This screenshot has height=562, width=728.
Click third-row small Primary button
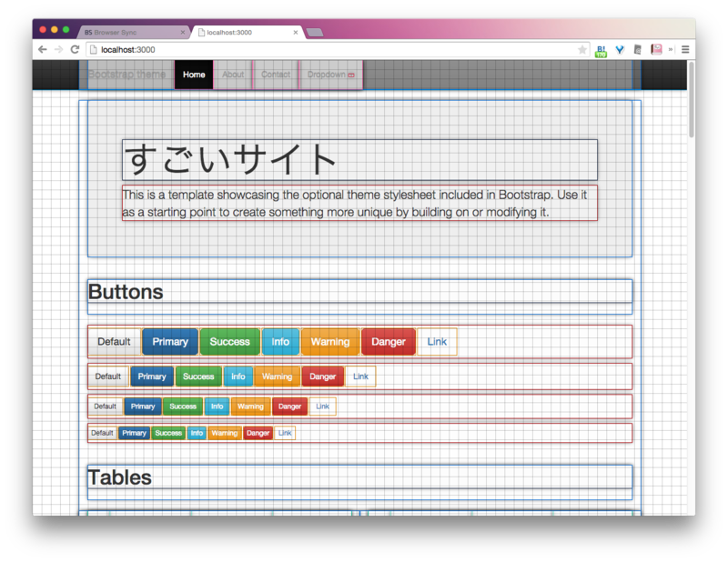(x=143, y=406)
